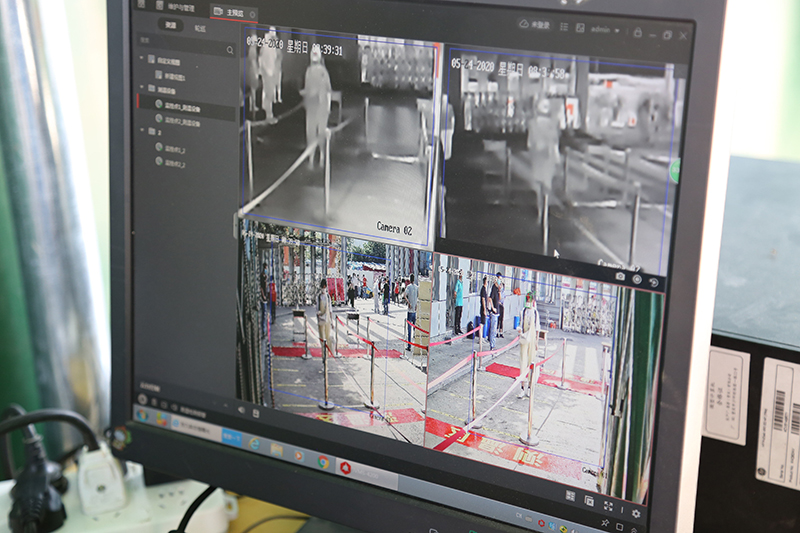This screenshot has width=800, height=533.
Task: Open Chrome from the Windows taskbar
Action: point(324,461)
